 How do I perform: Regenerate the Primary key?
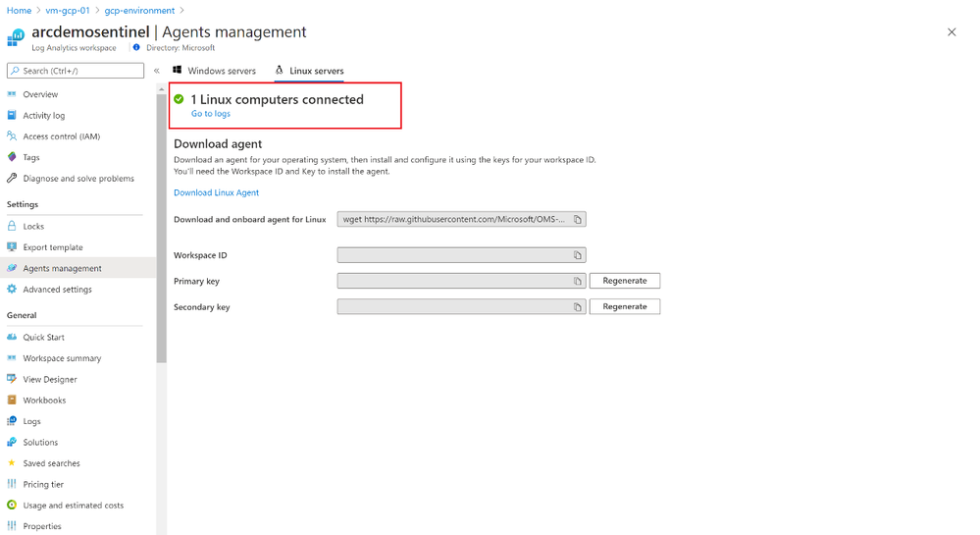click(624, 281)
